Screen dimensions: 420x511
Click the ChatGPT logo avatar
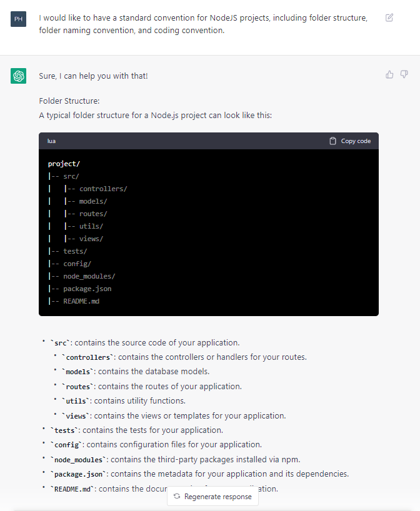click(x=19, y=76)
